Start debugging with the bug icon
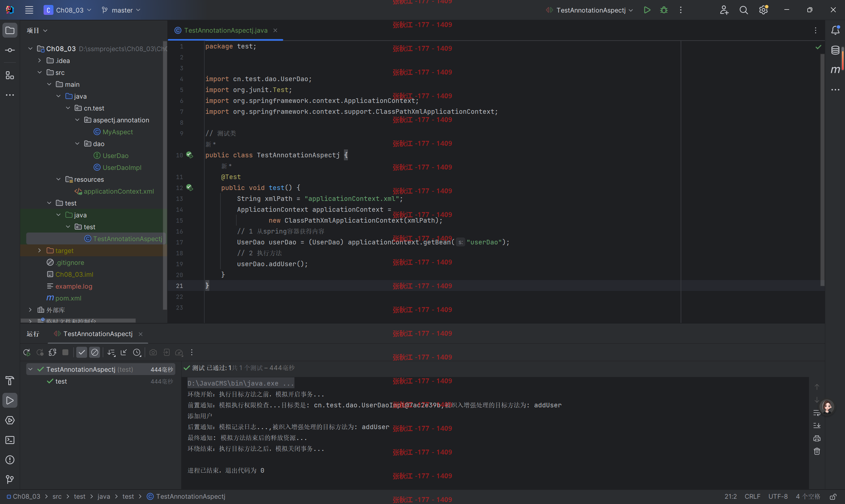This screenshot has width=845, height=504. (x=663, y=10)
